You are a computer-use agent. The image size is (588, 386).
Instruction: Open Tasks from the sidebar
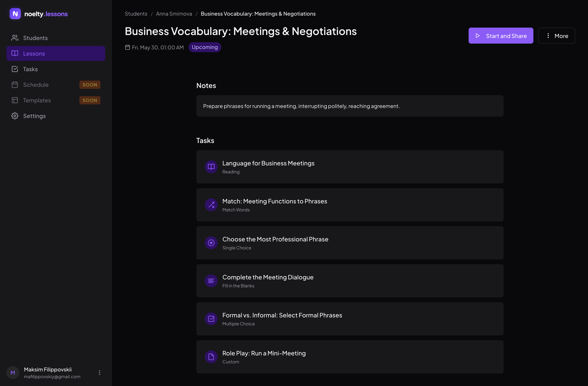coord(56,69)
